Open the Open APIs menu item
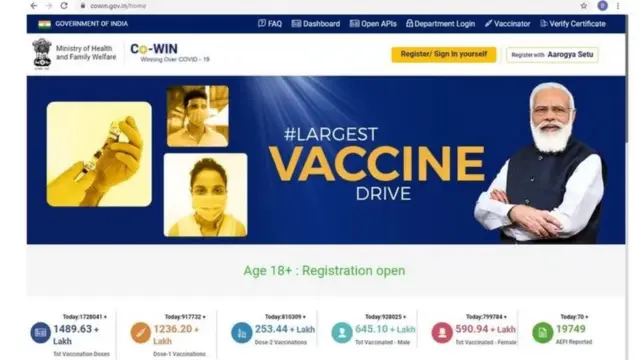Image resolution: width=640 pixels, height=360 pixels. click(373, 24)
